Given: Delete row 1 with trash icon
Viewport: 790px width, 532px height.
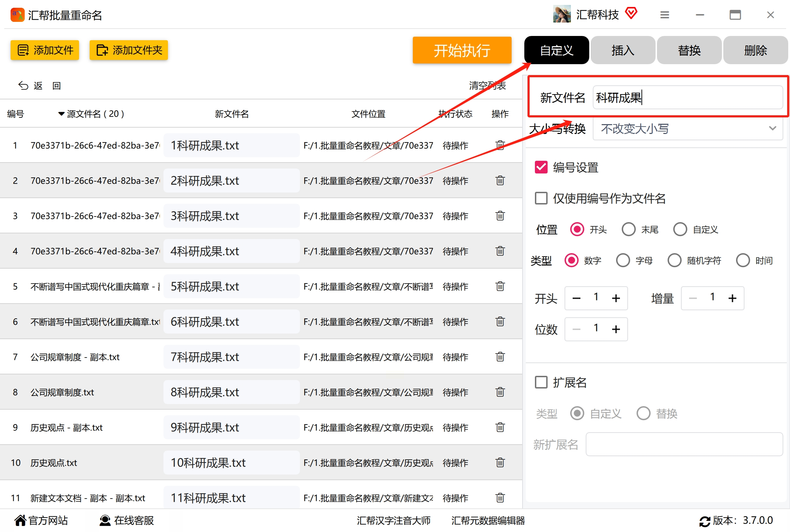Looking at the screenshot, I should (x=500, y=145).
